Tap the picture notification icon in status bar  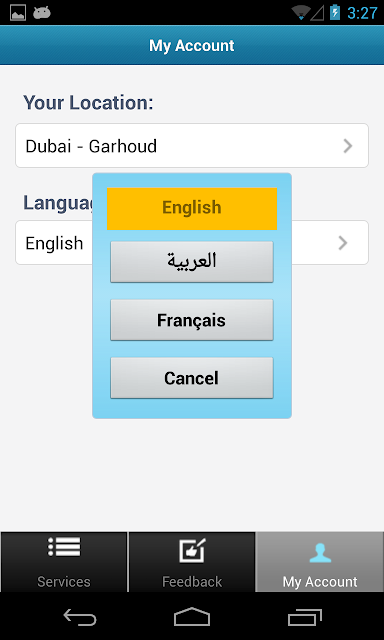pyautogui.click(x=18, y=13)
